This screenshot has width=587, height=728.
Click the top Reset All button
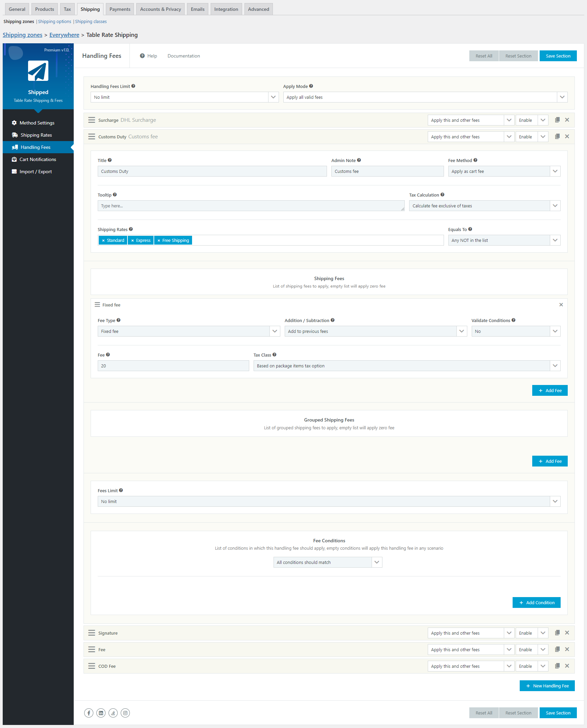click(x=484, y=56)
